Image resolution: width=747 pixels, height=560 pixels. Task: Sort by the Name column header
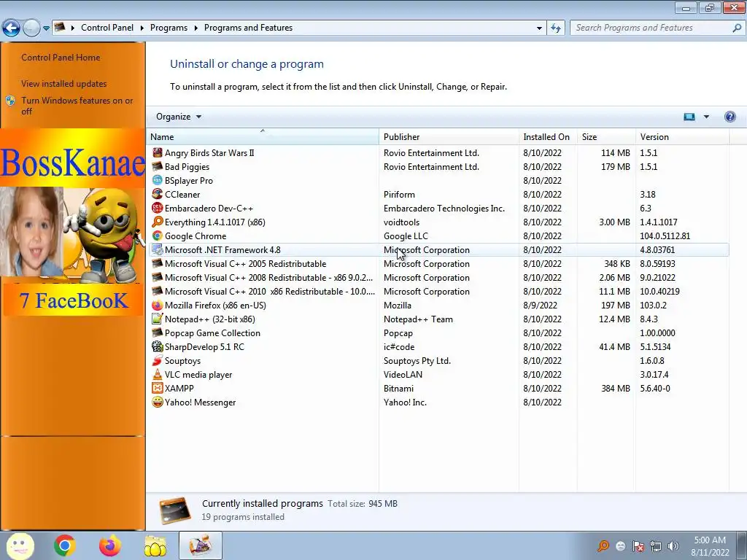point(263,136)
